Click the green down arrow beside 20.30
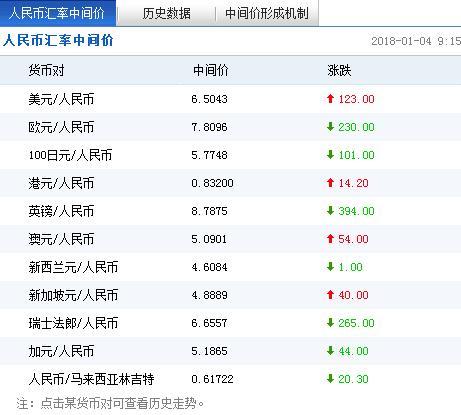Screen dimensions: 461x415 coord(330,379)
